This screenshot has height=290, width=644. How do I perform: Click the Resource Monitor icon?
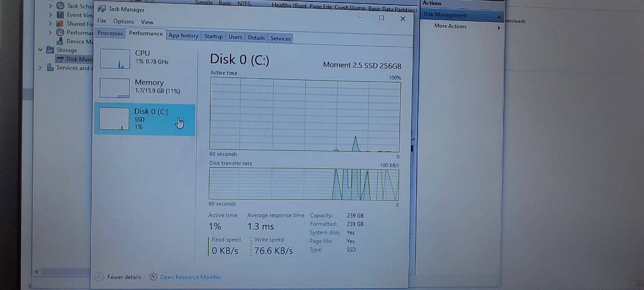tap(153, 277)
